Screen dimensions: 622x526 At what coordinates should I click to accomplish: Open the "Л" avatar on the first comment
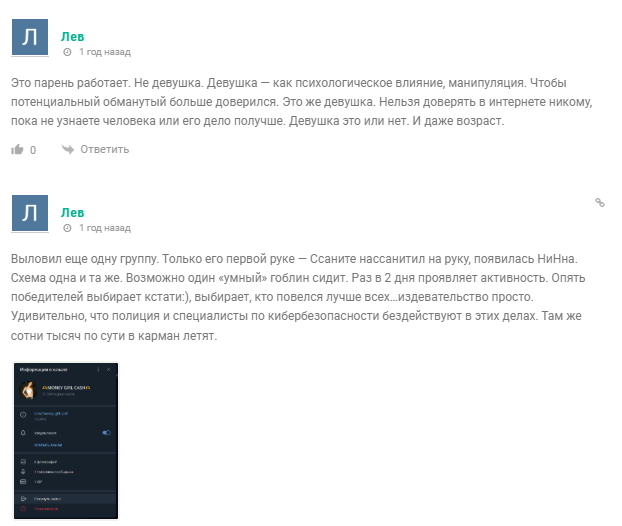pos(30,38)
